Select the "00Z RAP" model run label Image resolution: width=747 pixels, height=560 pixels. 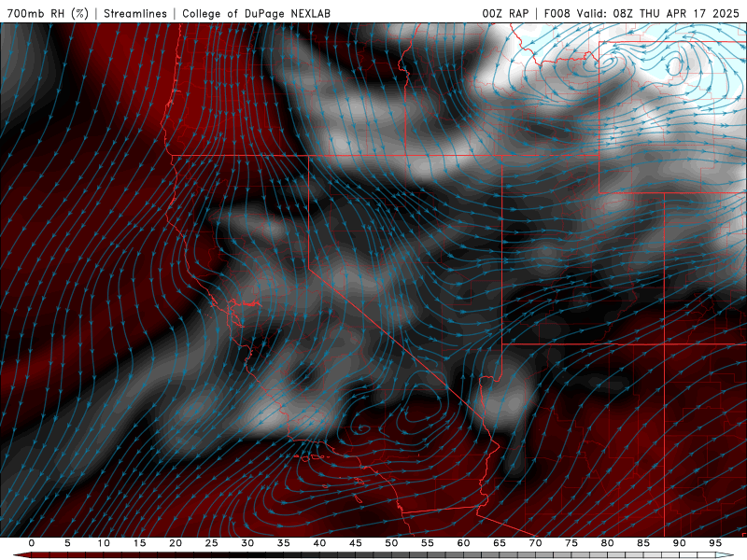[x=505, y=13]
